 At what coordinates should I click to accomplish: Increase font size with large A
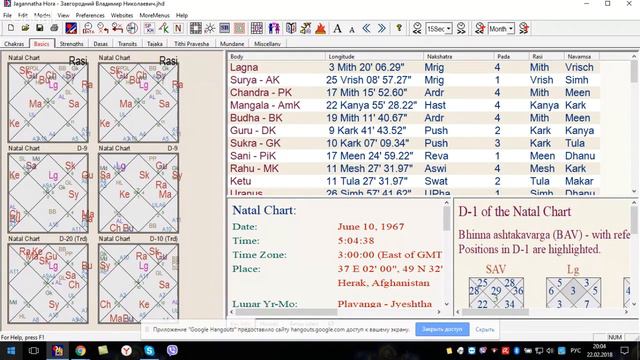[x=337, y=28]
